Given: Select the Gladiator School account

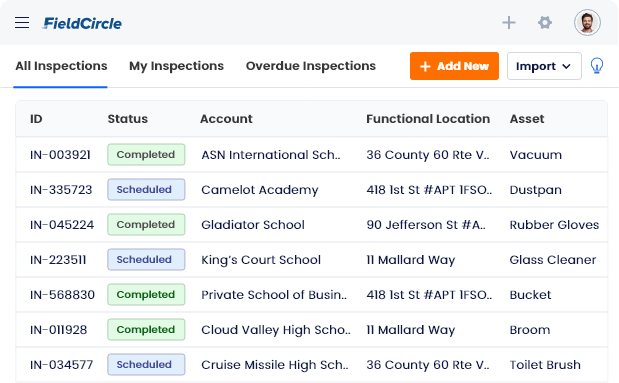Looking at the screenshot, I should (253, 225).
